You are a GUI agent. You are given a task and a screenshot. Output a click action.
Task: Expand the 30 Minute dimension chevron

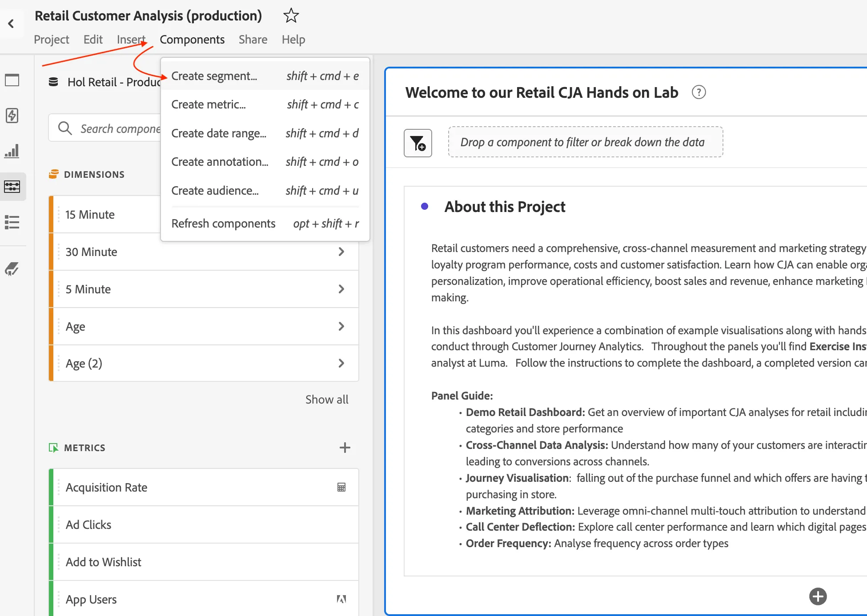tap(341, 252)
